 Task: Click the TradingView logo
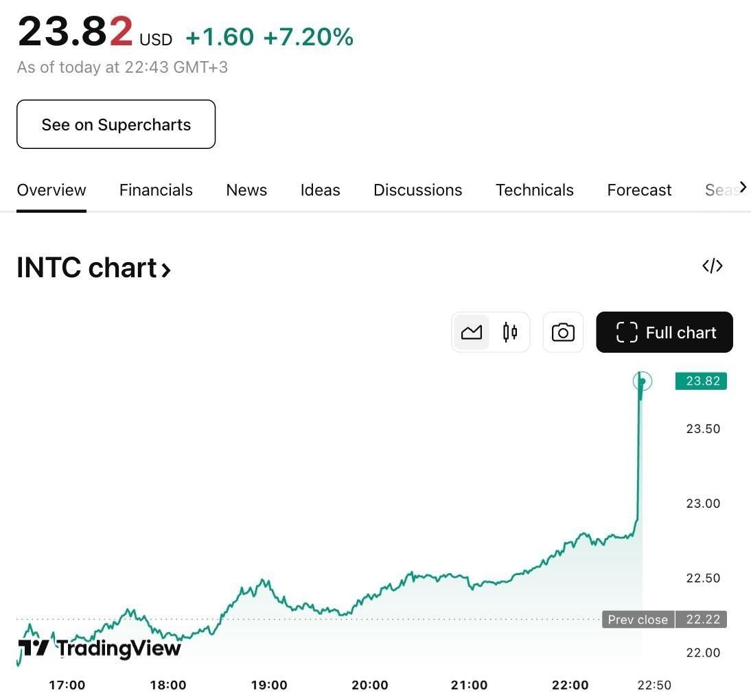pos(100,648)
